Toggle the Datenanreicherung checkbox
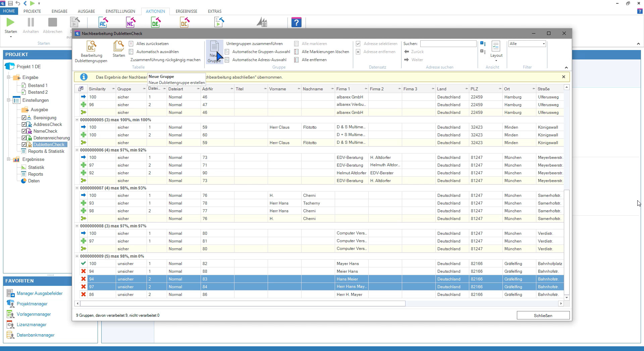The image size is (644, 351). click(x=24, y=138)
